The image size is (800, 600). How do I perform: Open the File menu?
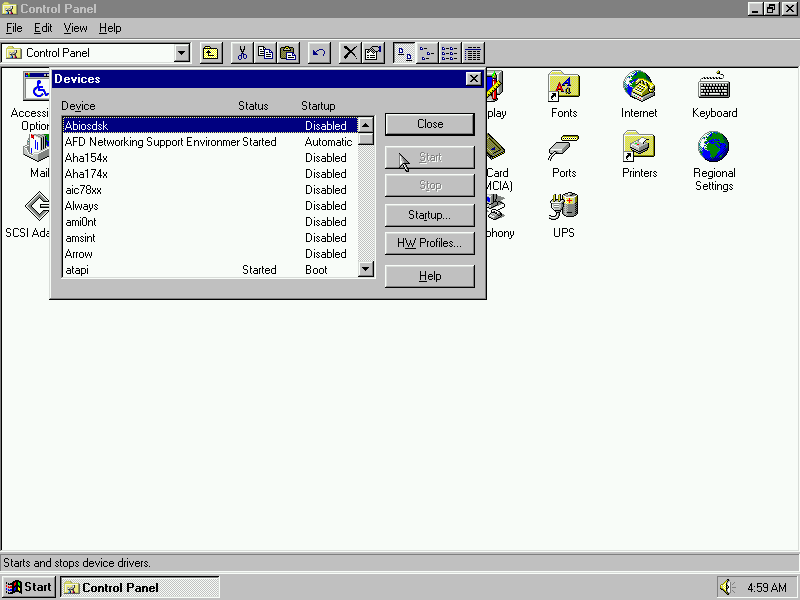coord(14,28)
